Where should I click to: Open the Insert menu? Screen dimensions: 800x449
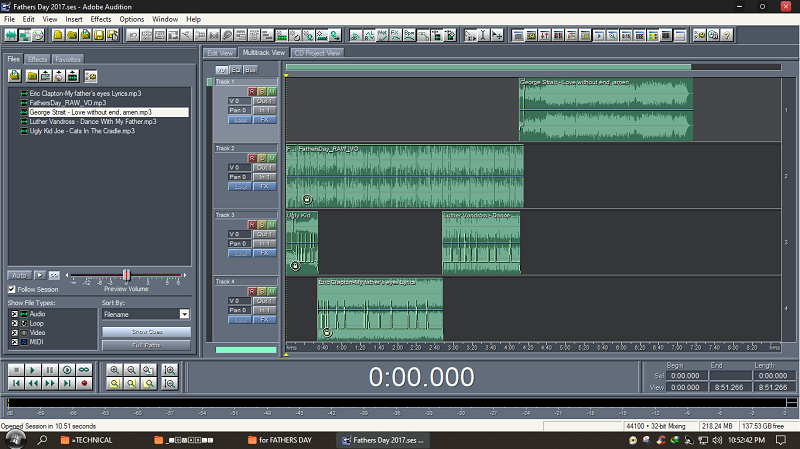point(74,19)
